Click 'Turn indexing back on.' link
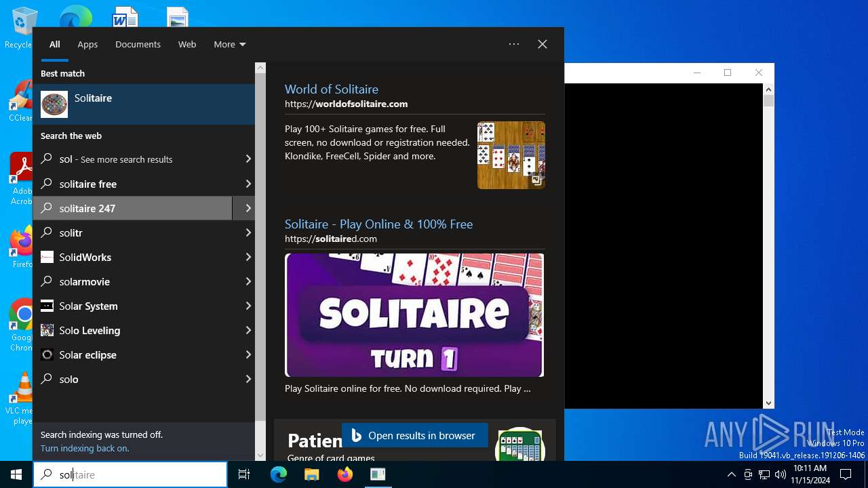 [x=85, y=448]
